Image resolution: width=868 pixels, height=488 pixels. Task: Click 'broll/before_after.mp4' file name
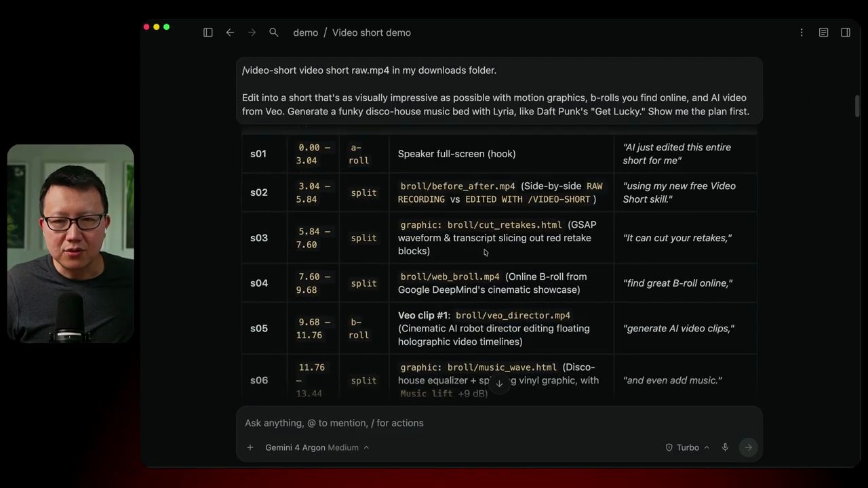point(458,186)
